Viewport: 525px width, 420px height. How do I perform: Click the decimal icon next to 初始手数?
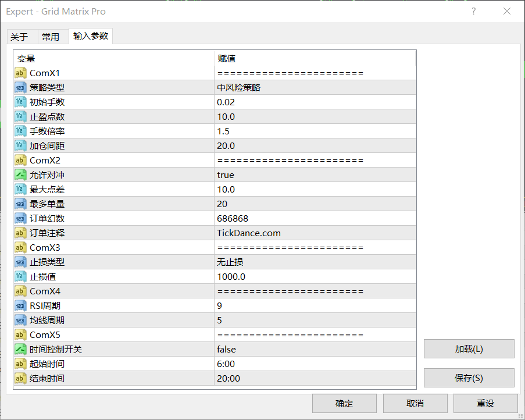20,102
